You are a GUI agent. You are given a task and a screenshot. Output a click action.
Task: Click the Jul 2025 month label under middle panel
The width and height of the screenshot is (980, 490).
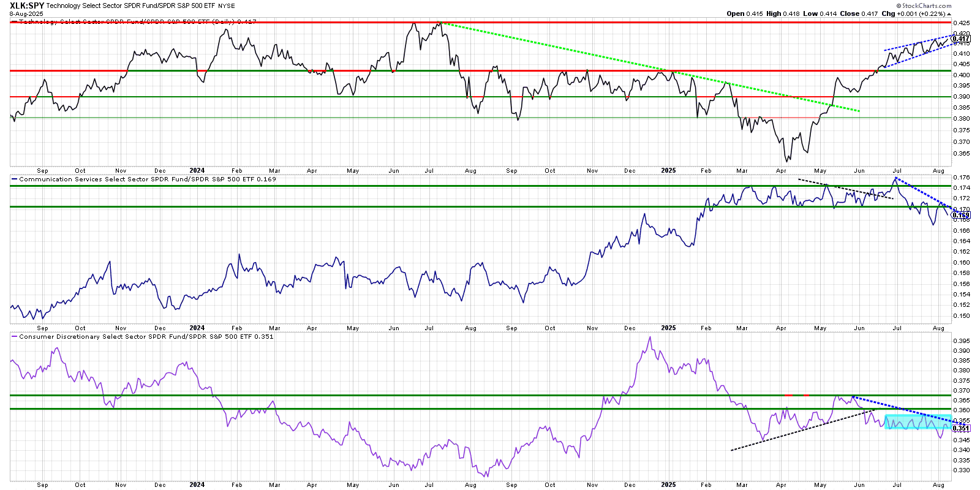897,328
